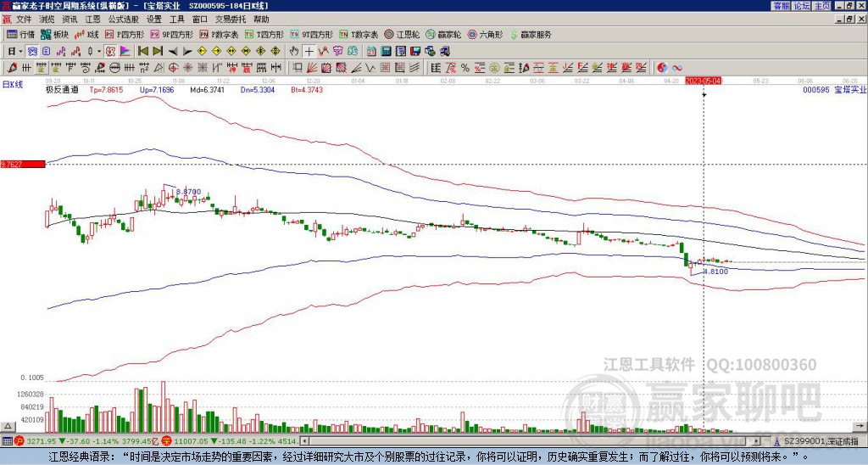Move chart right with black arrow
Image resolution: width=868 pixels, height=465 pixels.
click(187, 52)
